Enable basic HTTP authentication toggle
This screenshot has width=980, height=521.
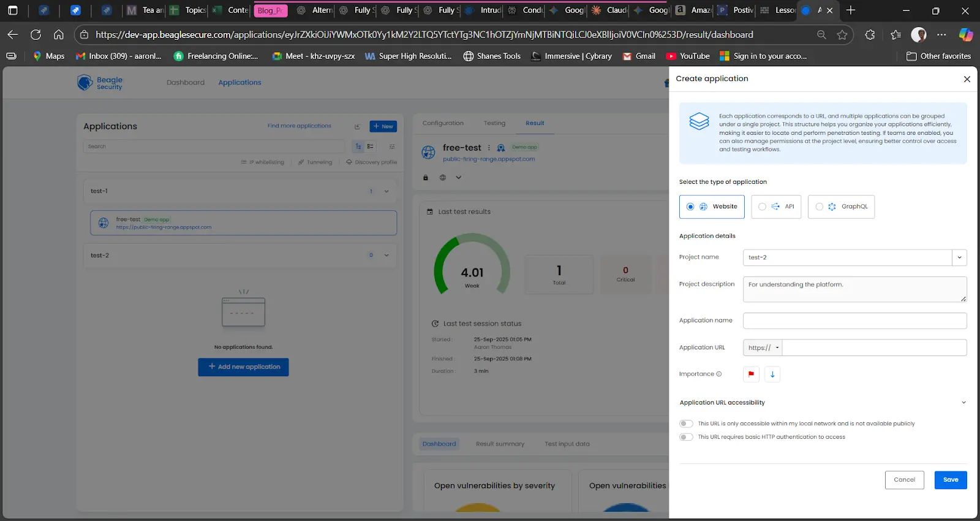(x=686, y=437)
